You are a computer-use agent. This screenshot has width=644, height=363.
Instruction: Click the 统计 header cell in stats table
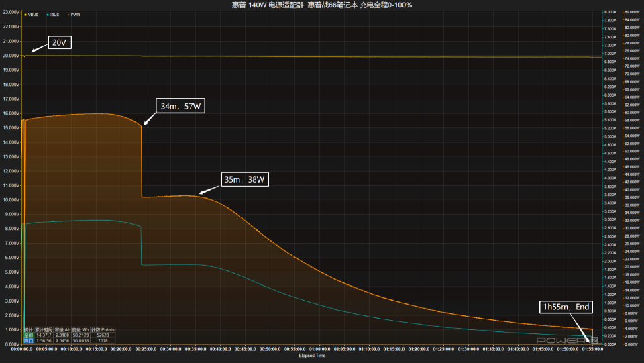[x=28, y=329]
